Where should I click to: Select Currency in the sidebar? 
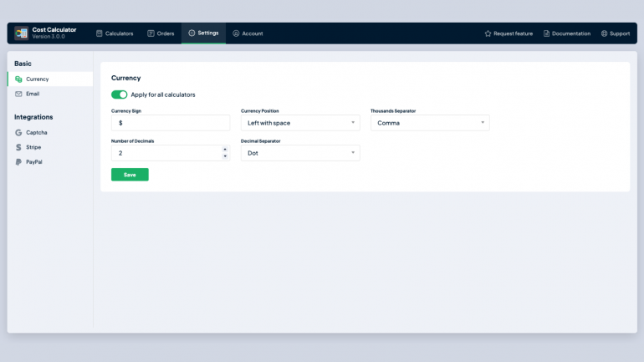pyautogui.click(x=37, y=79)
